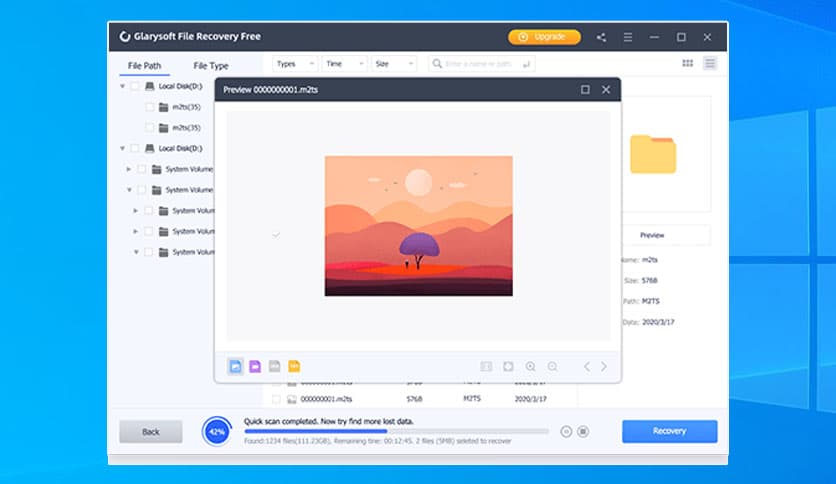The height and width of the screenshot is (484, 836).
Task: Open the hamburger menu in the title bar
Action: 628,37
